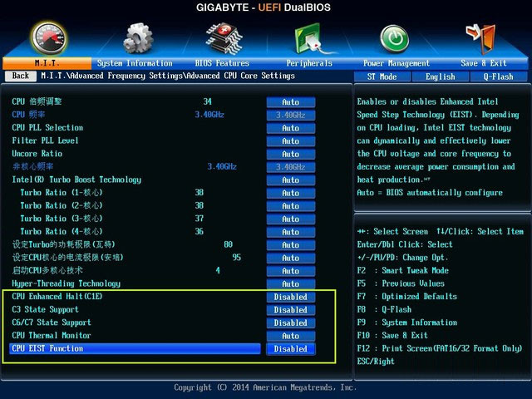Select the M.I.T. speedometer icon
The height and width of the screenshot is (399, 532).
click(49, 39)
